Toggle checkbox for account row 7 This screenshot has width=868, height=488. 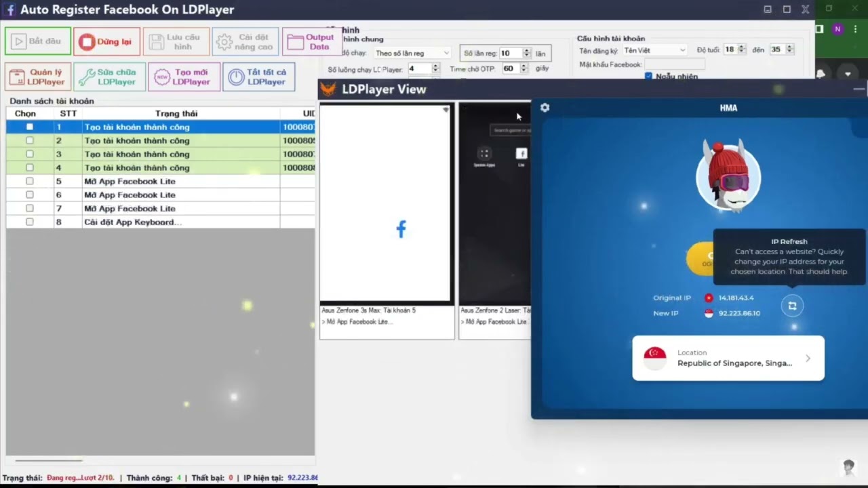[x=29, y=208]
